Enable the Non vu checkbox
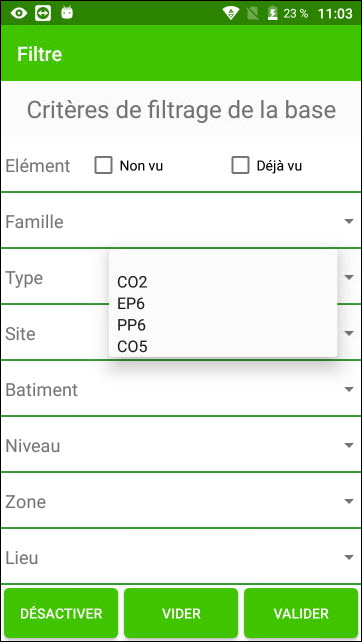362x642 pixels. [x=103, y=166]
